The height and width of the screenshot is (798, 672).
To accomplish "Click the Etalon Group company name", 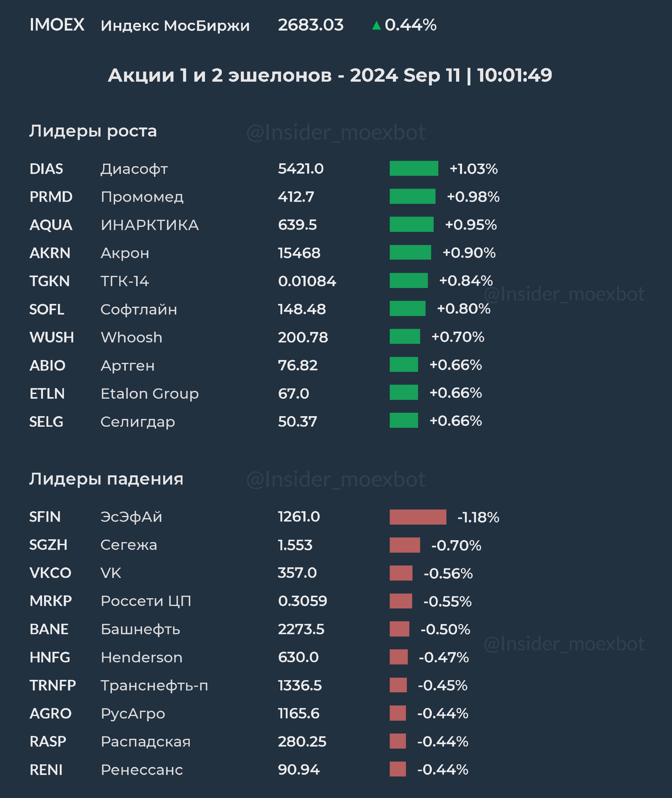I will pos(149,393).
